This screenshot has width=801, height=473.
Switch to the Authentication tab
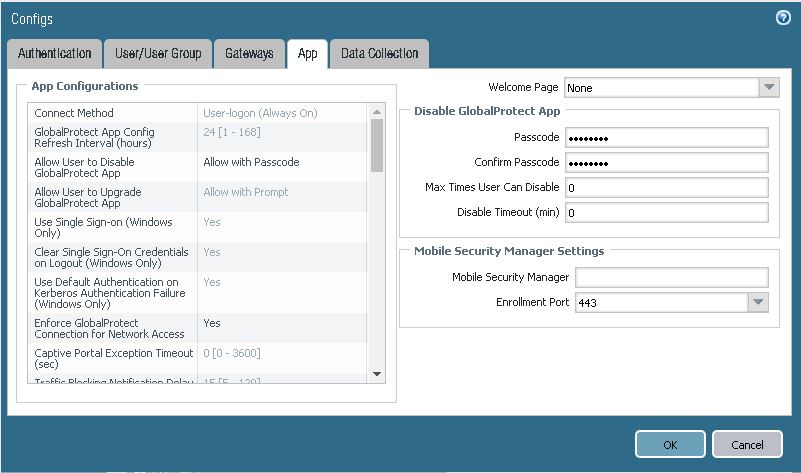point(55,54)
